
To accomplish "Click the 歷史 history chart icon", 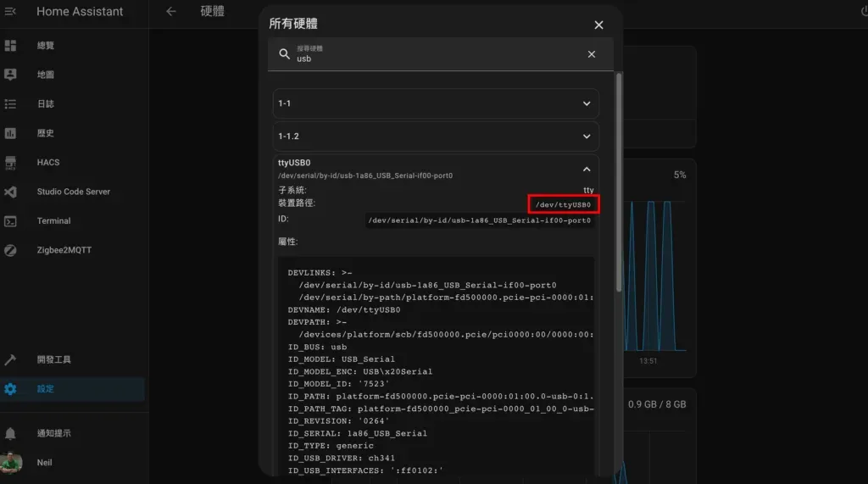I will (x=11, y=133).
